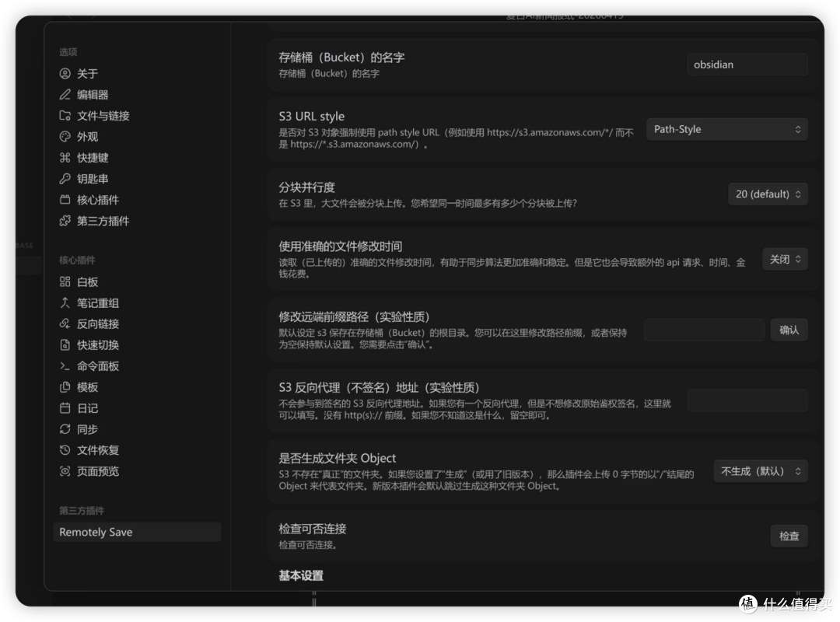Click the 日记 calendar icon
Screen dimensions: 840x622
click(x=65, y=408)
